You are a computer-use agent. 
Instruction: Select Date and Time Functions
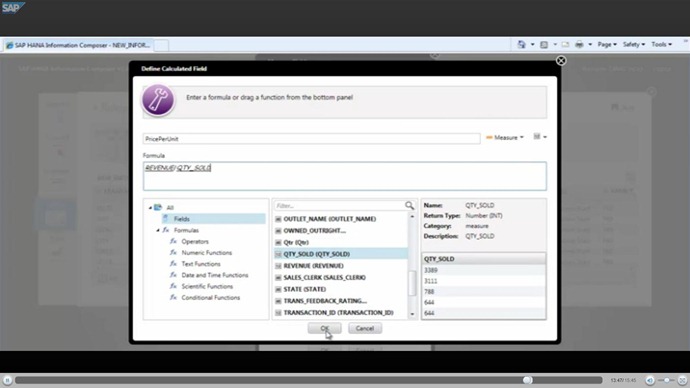pos(215,275)
